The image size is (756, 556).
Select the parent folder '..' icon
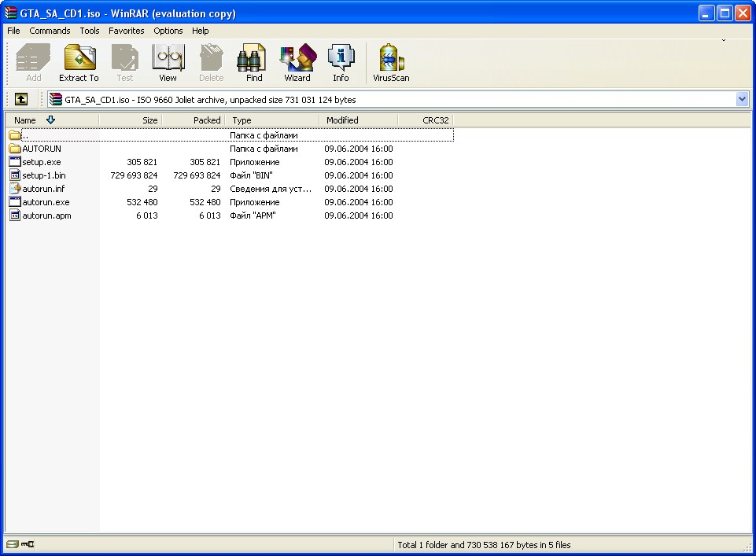pyautogui.click(x=15, y=135)
